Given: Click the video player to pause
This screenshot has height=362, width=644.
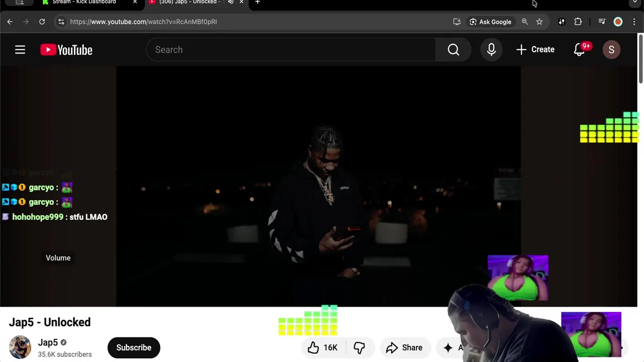Looking at the screenshot, I should pyautogui.click(x=318, y=186).
